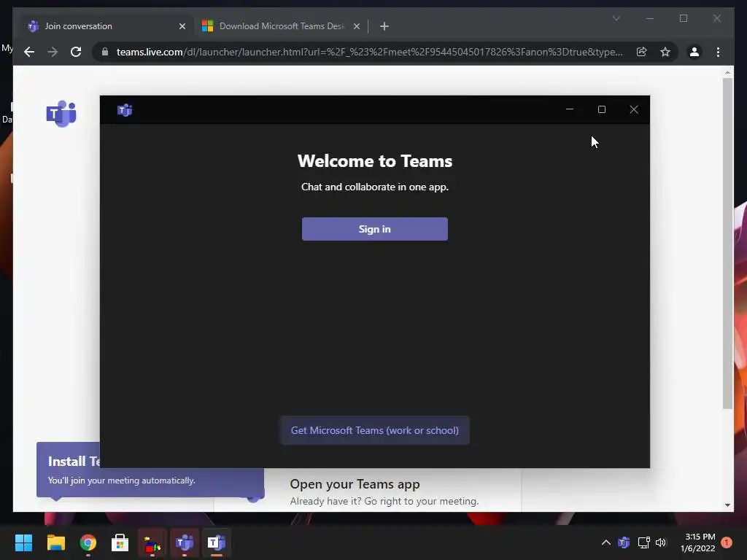View site information lock icon
The image size is (747, 560).
[x=105, y=52]
